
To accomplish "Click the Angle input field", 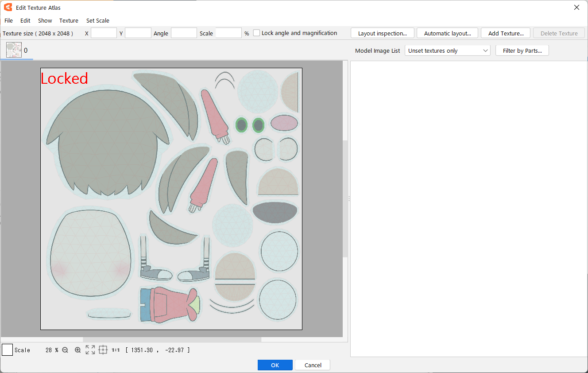I will pos(184,33).
